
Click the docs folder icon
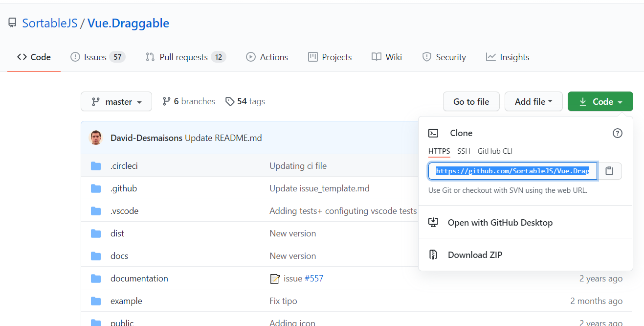pos(96,256)
